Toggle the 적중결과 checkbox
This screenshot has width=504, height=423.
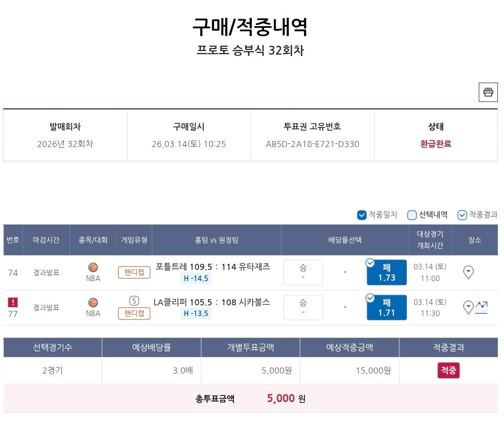[x=462, y=215]
